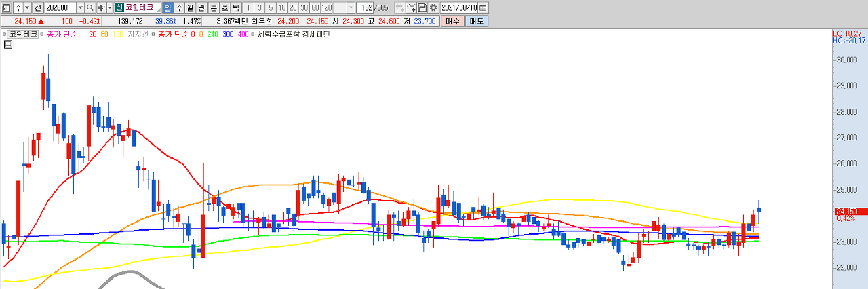The image size is (868, 289).
Task: Click the date field 2021/08/18
Action: [x=458, y=7]
